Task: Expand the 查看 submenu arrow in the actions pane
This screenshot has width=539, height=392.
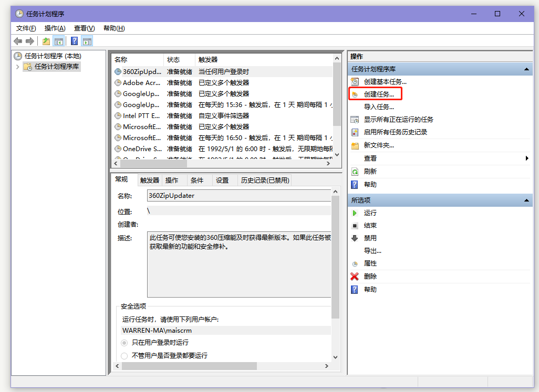Action: coord(528,159)
